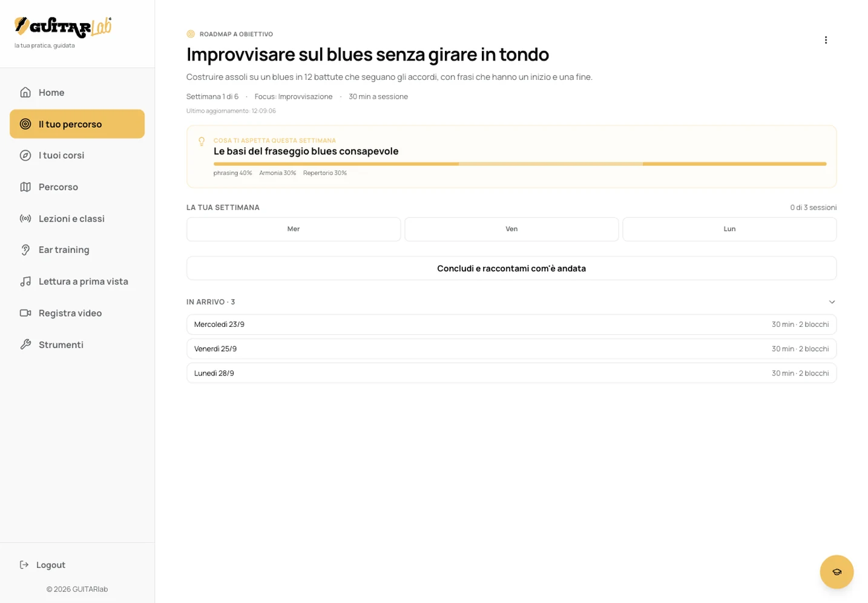Click the In arrivo · 3 heading
The height and width of the screenshot is (603, 868).
[211, 302]
